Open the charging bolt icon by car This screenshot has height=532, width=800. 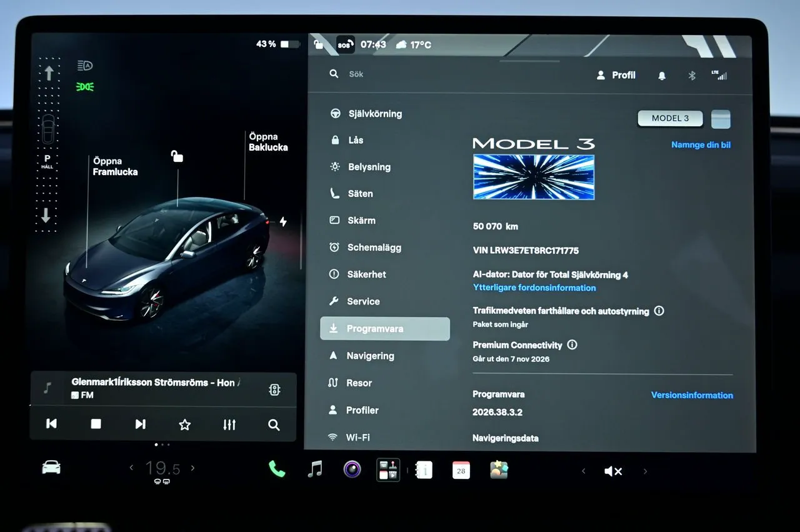coord(283,222)
